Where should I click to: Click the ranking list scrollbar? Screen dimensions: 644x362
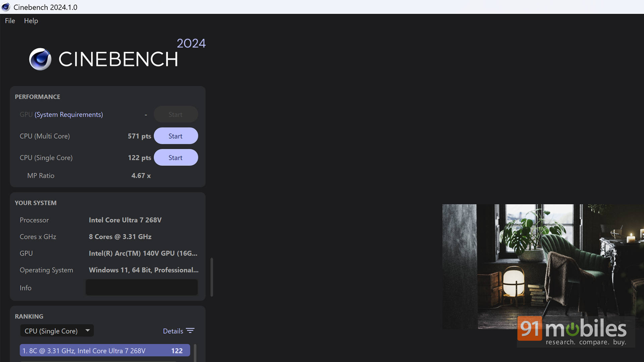point(195,353)
